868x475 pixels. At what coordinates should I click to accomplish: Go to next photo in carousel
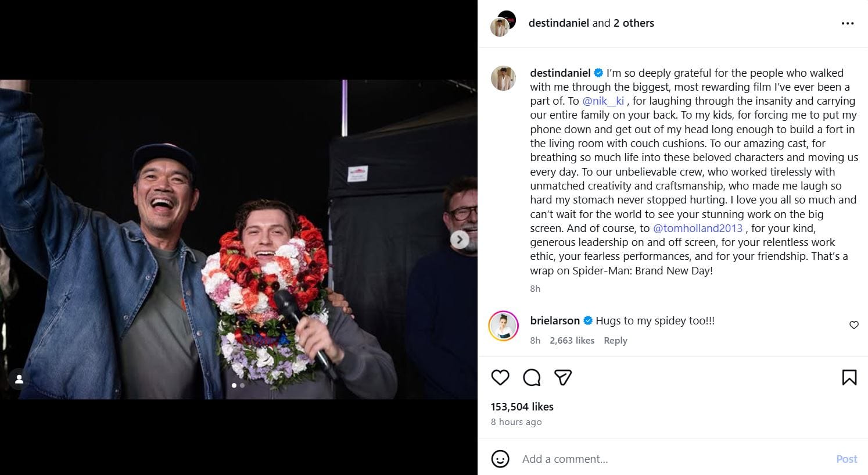(460, 239)
